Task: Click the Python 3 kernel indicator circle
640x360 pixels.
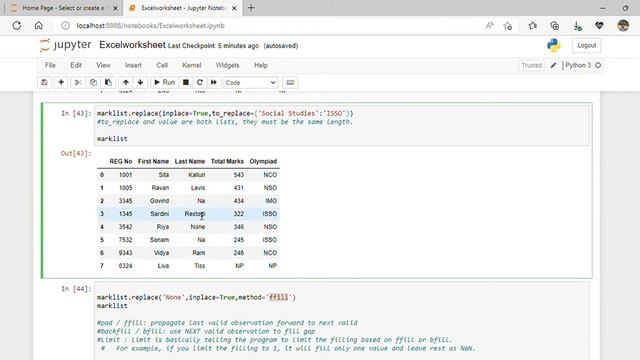Action: tap(598, 65)
